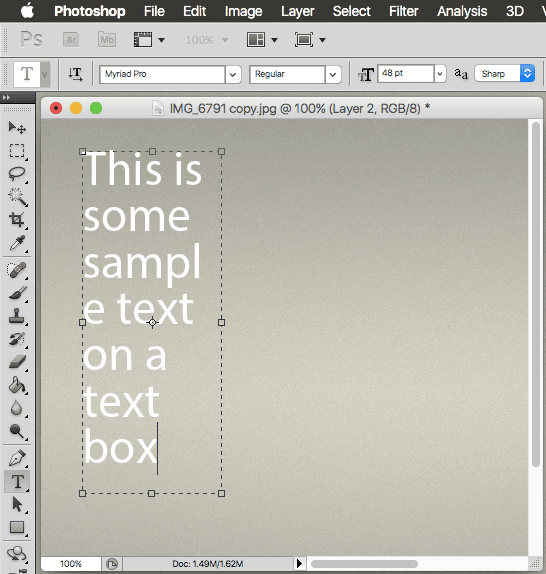Select the Healing Brush tool
The image size is (546, 574).
[x=17, y=270]
